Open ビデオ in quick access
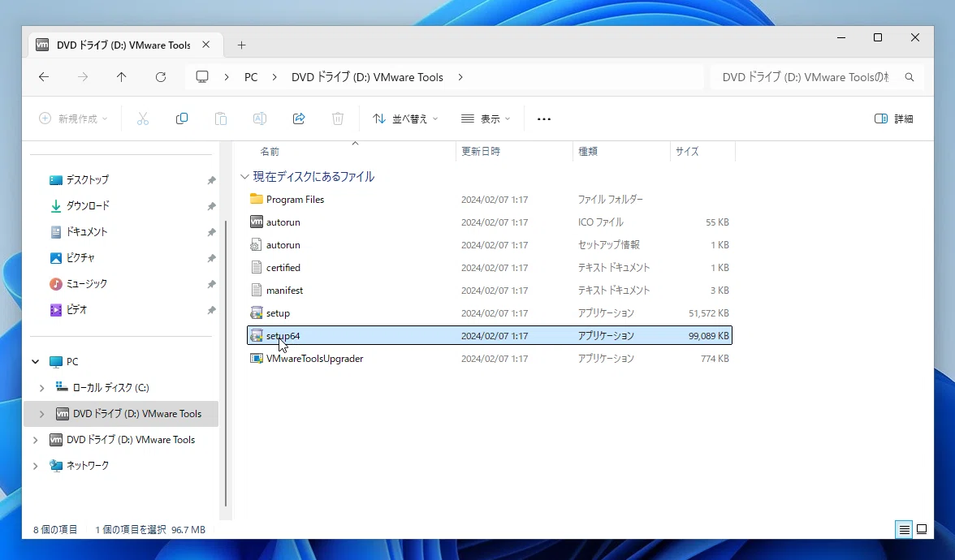This screenshot has width=955, height=560. 76,310
